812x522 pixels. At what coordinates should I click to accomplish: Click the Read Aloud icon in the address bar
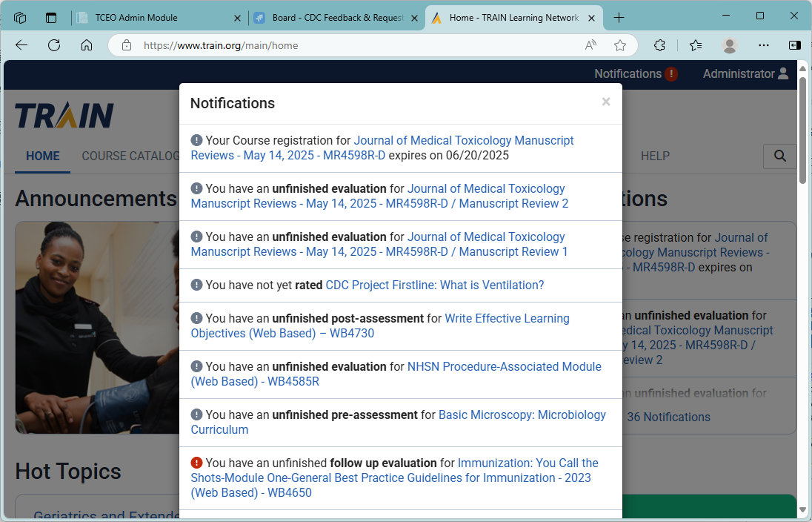point(590,45)
